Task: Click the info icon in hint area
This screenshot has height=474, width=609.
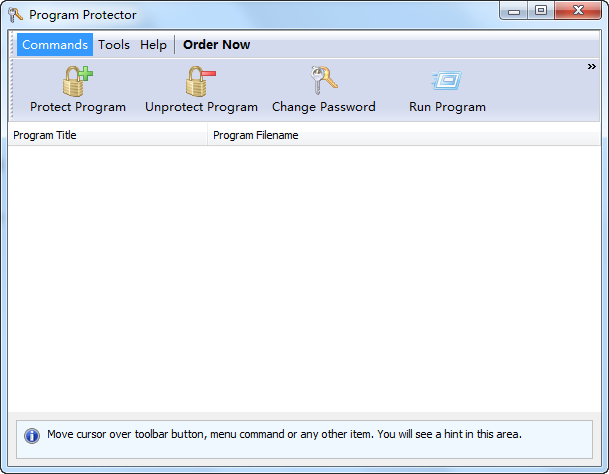Action: coord(32,436)
